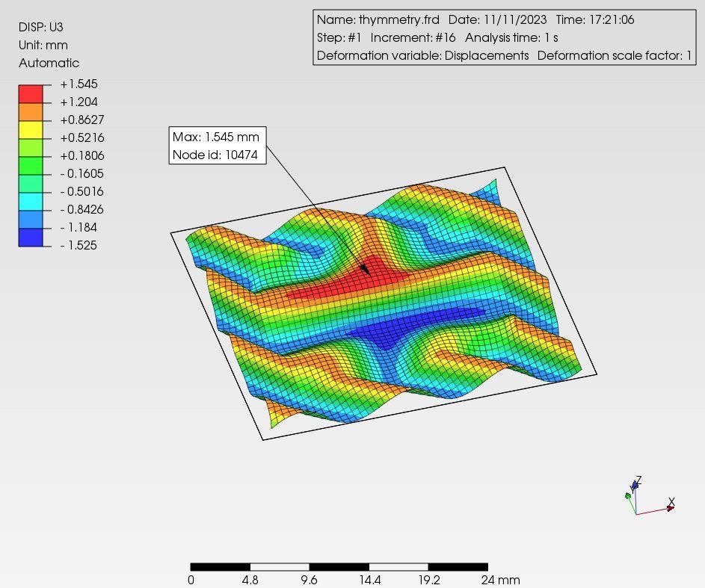This screenshot has width=705, height=588.
Task: Click the '9.6' scale bar label
Action: coord(309,580)
